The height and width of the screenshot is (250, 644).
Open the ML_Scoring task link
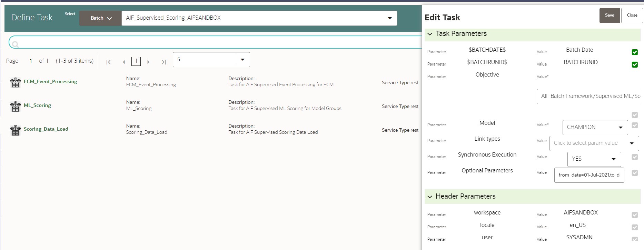pos(37,105)
